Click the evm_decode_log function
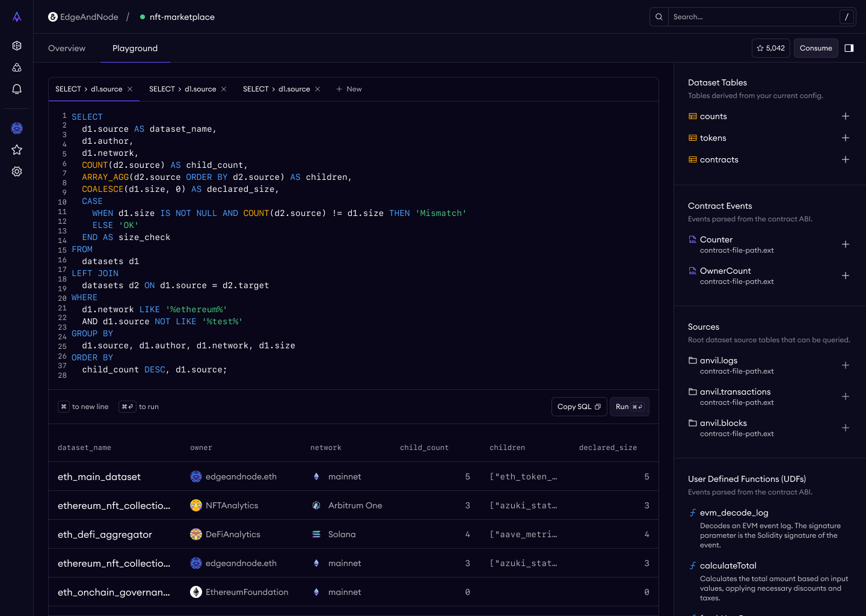Image resolution: width=866 pixels, height=616 pixels. click(x=734, y=513)
